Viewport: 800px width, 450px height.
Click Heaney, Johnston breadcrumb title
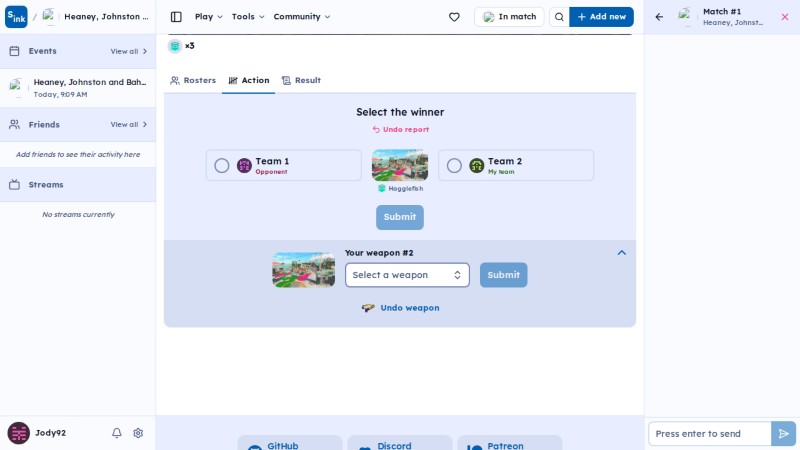106,17
